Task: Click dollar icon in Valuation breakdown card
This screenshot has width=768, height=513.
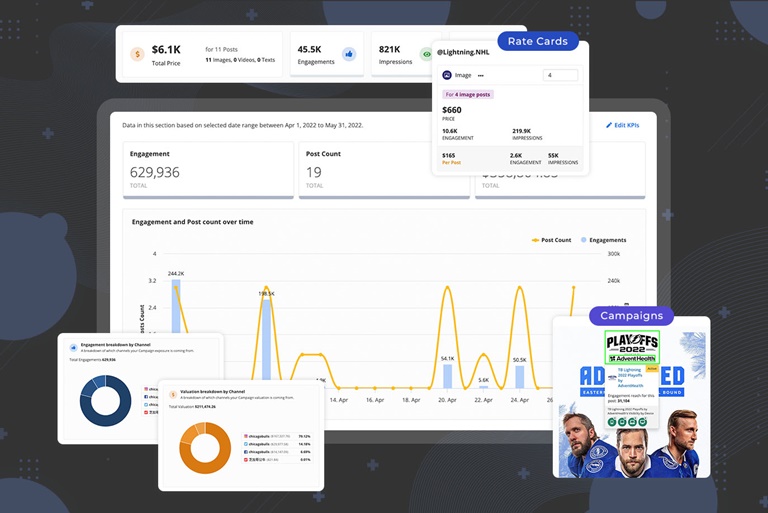Action: click(x=172, y=394)
